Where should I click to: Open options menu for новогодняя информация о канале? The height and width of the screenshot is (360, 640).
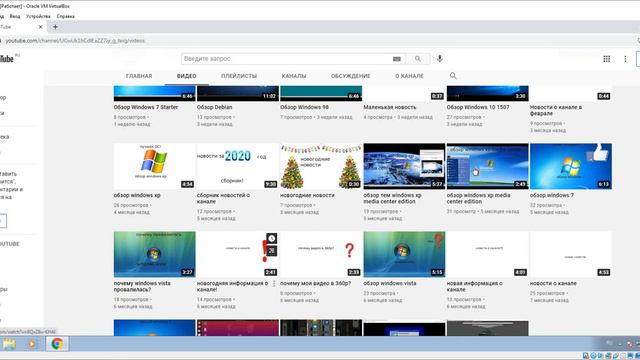pos(274,283)
